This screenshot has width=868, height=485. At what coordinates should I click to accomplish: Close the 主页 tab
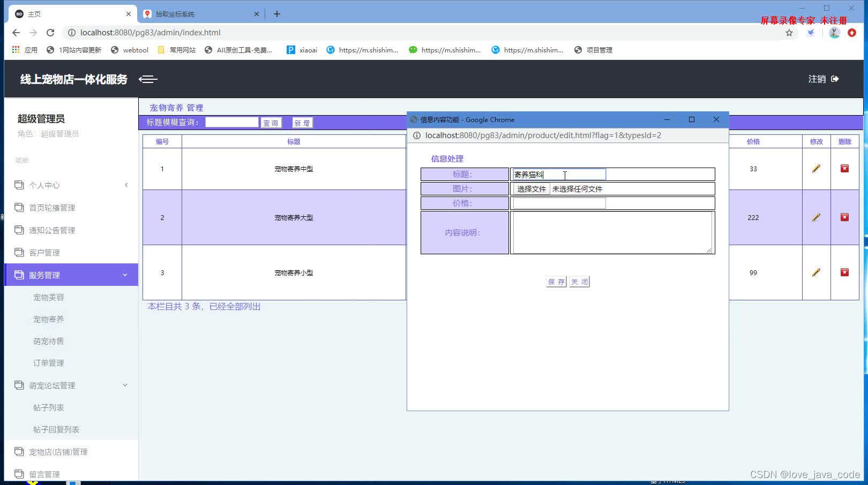coord(129,14)
